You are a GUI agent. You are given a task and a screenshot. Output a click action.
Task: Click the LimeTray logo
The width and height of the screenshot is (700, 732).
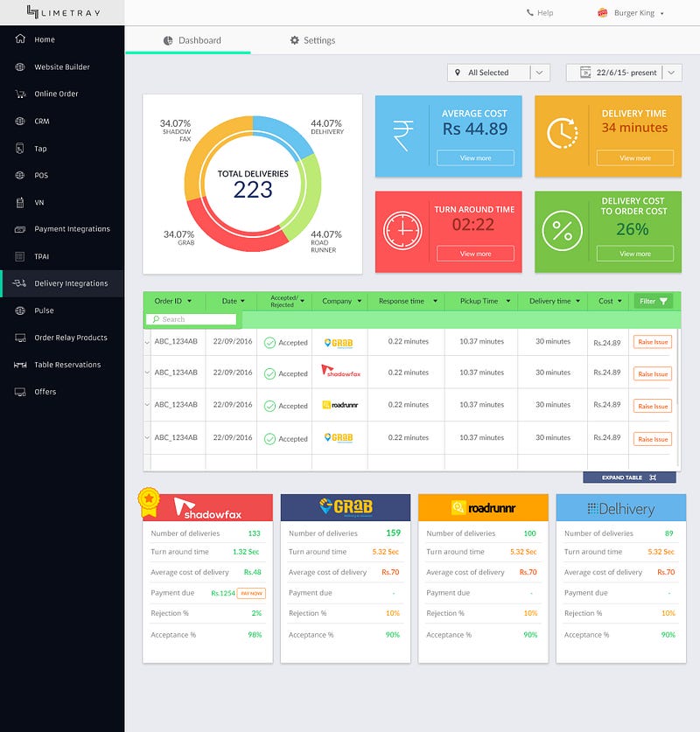click(x=63, y=12)
